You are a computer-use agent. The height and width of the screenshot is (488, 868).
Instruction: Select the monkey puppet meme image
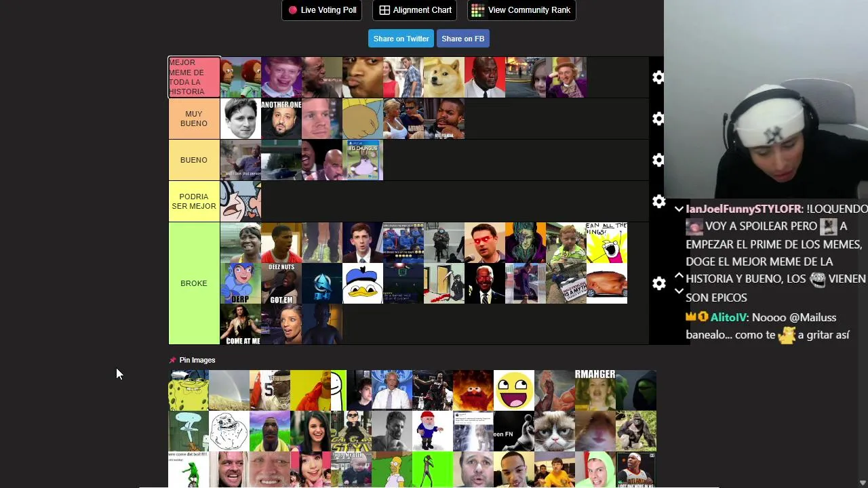[x=241, y=77]
